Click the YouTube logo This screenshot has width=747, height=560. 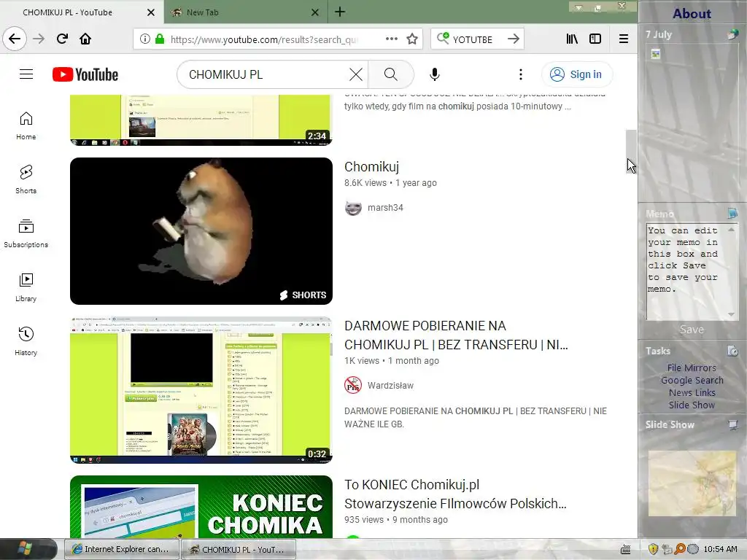(85, 74)
